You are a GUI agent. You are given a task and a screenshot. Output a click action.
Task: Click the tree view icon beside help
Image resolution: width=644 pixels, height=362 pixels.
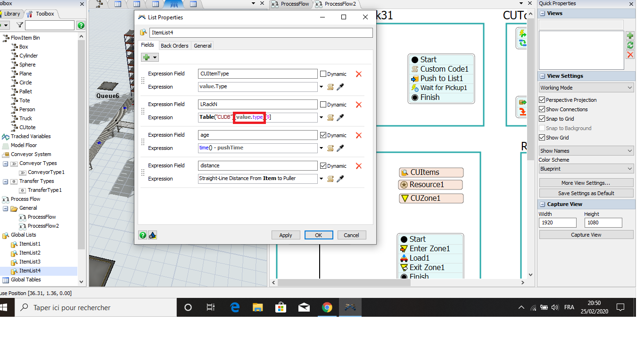tap(152, 235)
